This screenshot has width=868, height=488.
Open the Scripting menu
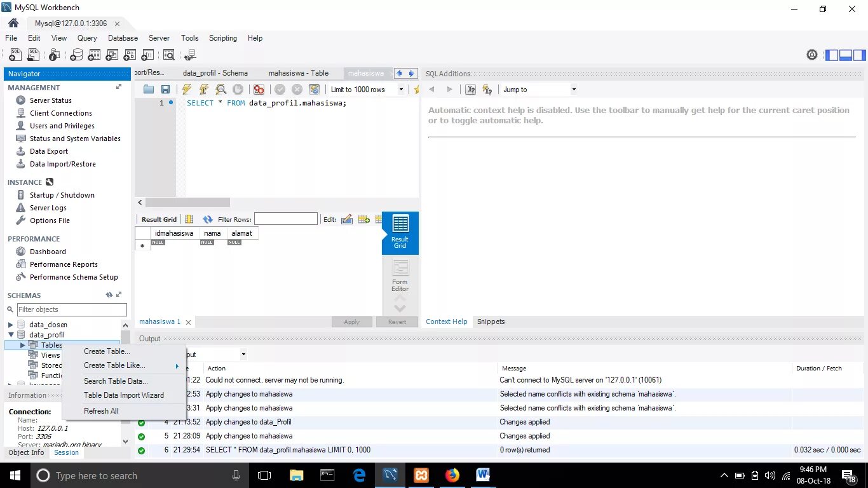click(x=223, y=38)
